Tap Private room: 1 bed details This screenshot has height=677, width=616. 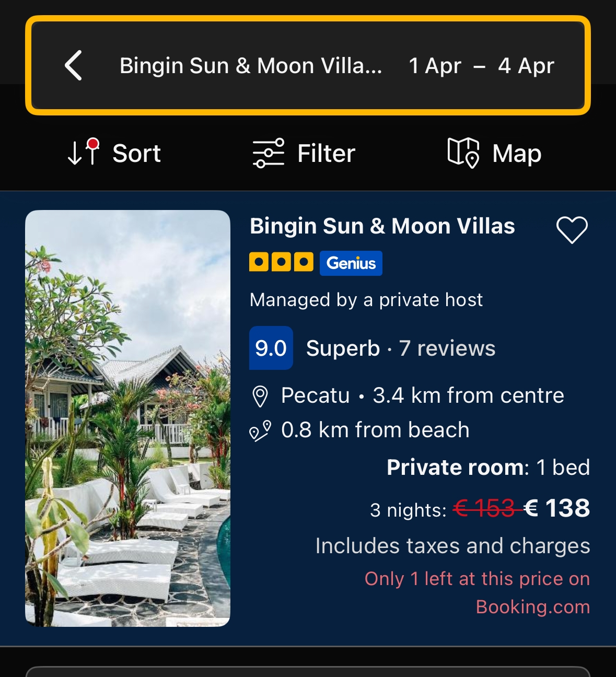tap(488, 468)
